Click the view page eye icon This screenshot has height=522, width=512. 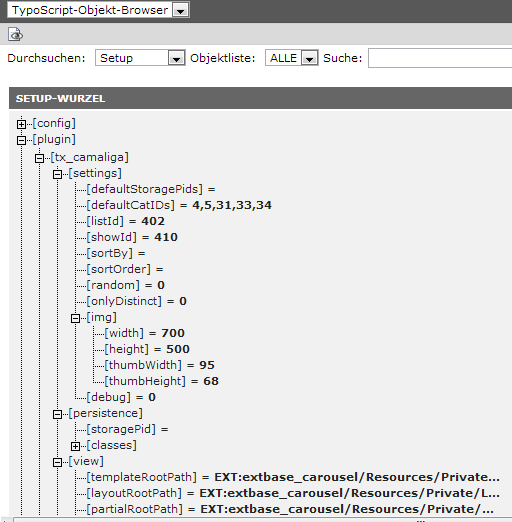15,34
